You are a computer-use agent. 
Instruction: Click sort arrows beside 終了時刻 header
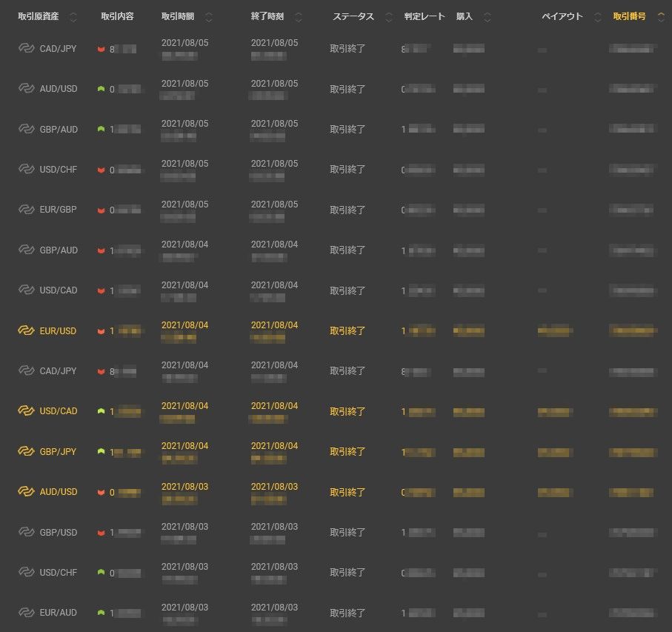299,17
